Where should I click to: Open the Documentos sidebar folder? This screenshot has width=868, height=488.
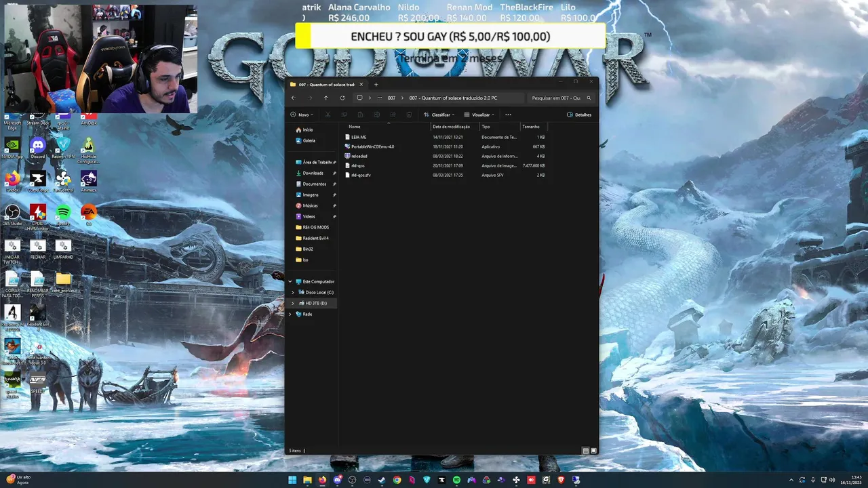pyautogui.click(x=313, y=184)
